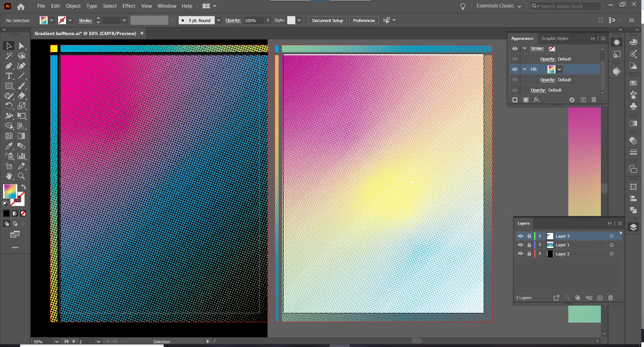This screenshot has width=644, height=347.
Task: Open the Object menu
Action: [73, 6]
